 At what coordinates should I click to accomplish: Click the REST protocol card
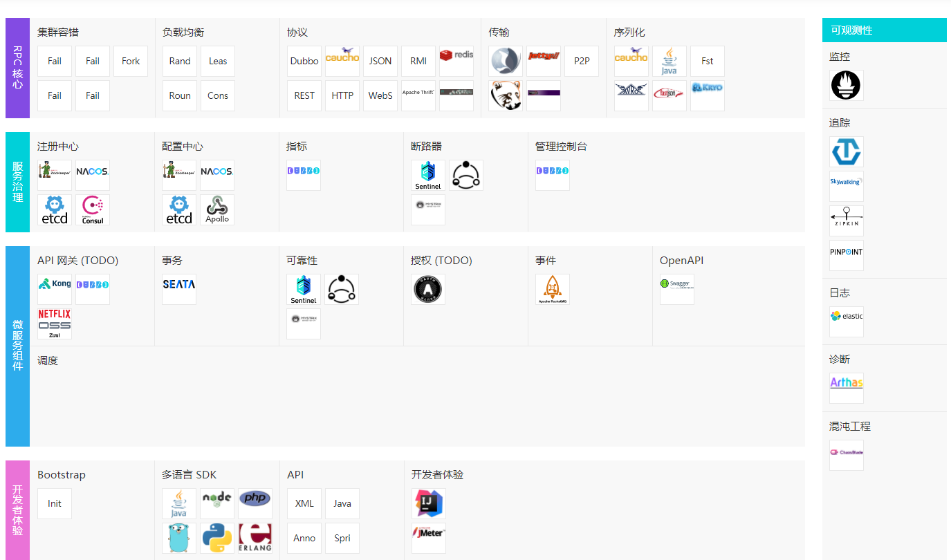tap(304, 95)
